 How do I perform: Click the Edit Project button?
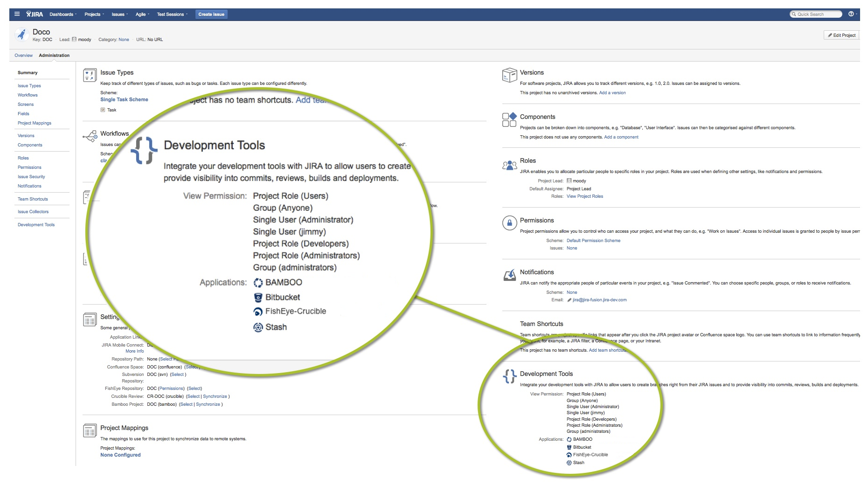[x=841, y=35]
